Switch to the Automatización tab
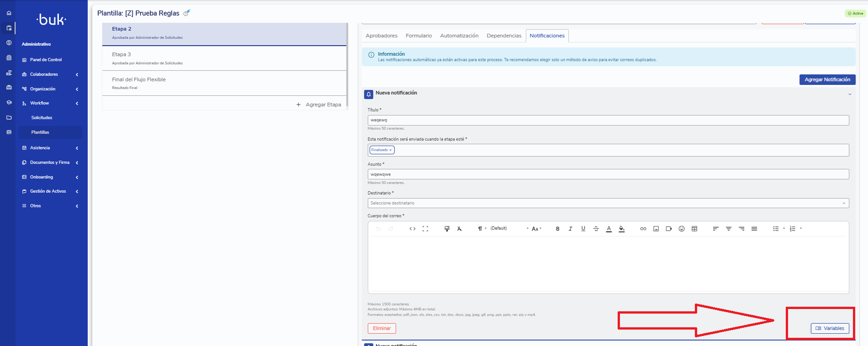 click(459, 36)
